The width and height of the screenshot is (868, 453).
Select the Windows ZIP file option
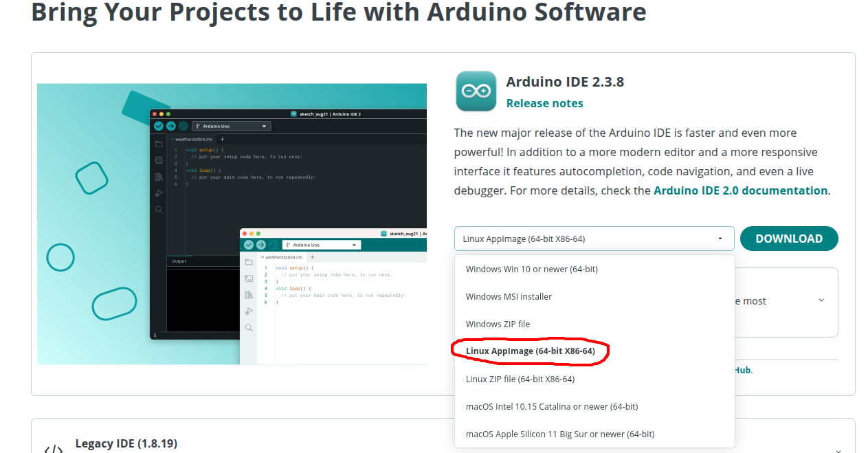[x=498, y=324]
